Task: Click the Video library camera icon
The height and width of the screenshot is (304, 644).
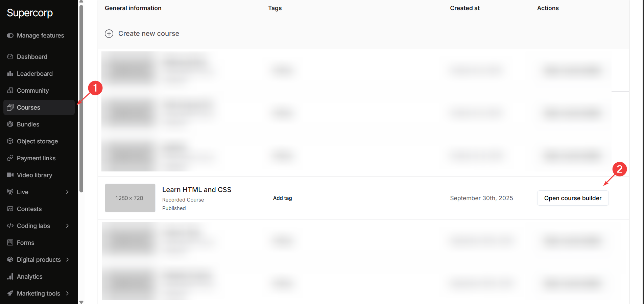Action: click(10, 175)
